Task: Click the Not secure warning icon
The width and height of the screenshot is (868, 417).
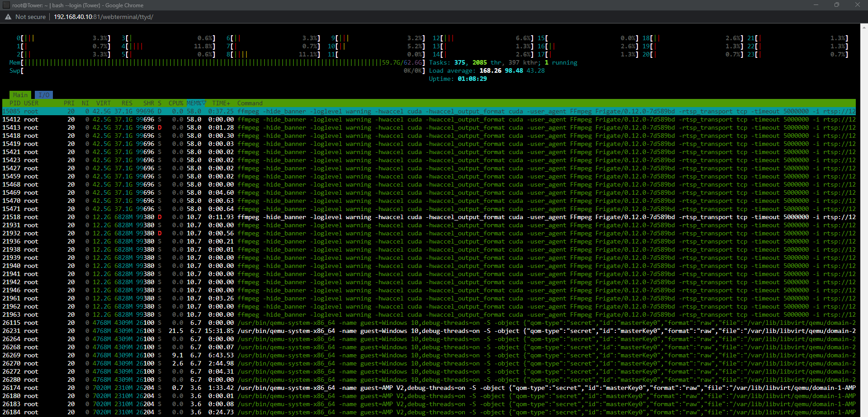Action: pos(8,17)
